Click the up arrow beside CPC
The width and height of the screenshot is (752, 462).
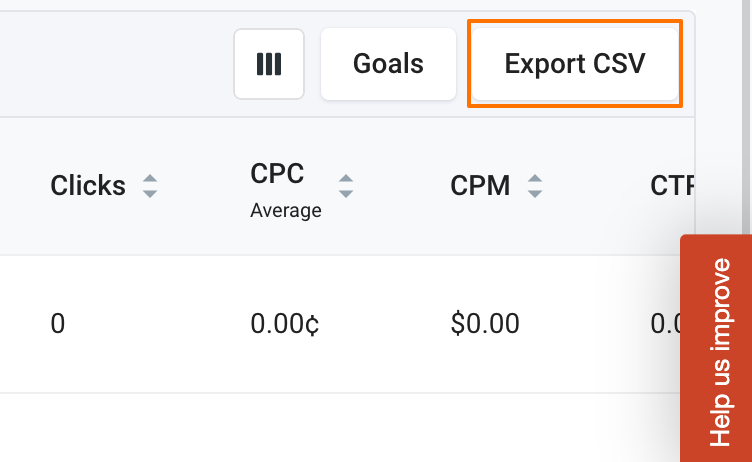[346, 178]
